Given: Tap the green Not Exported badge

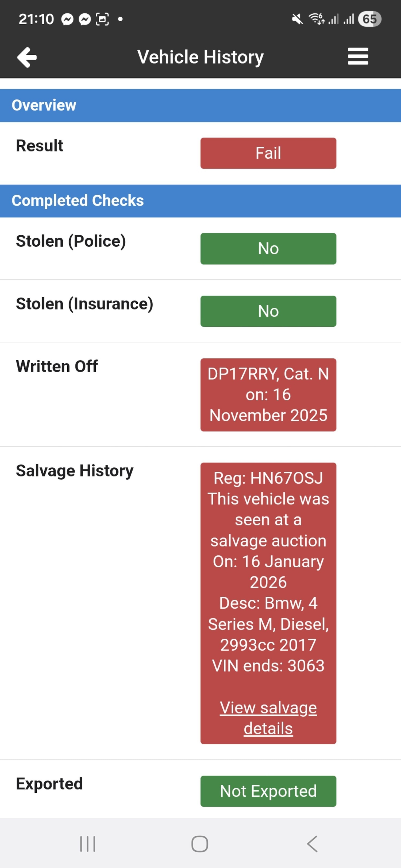Looking at the screenshot, I should coord(268,791).
